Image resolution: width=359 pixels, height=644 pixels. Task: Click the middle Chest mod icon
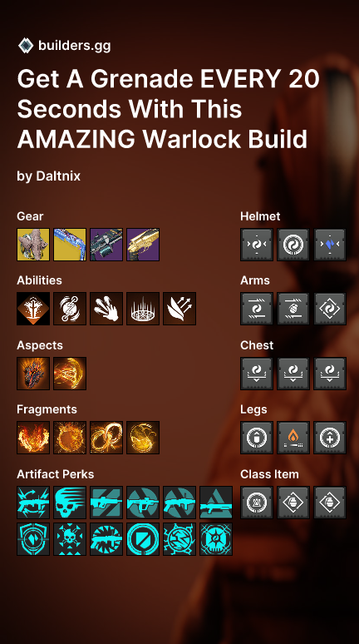click(293, 374)
